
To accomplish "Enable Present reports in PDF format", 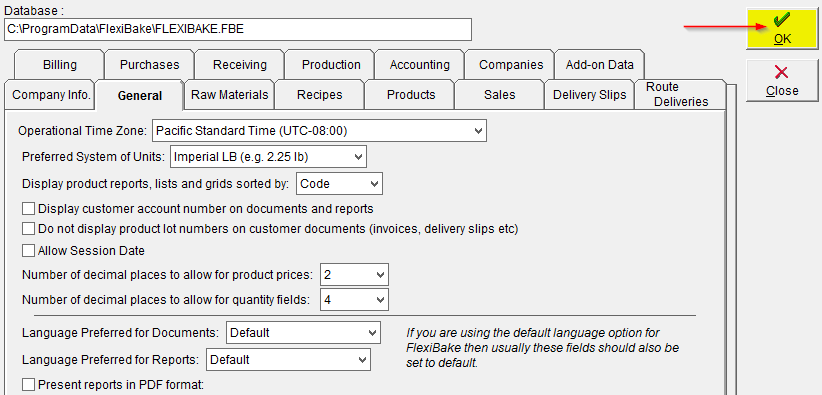I will click(28, 385).
